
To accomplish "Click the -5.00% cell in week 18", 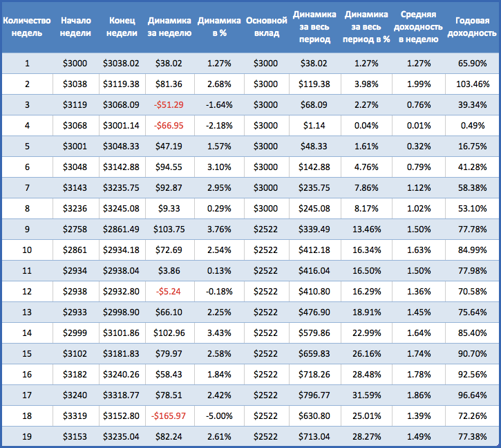I will [219, 416].
